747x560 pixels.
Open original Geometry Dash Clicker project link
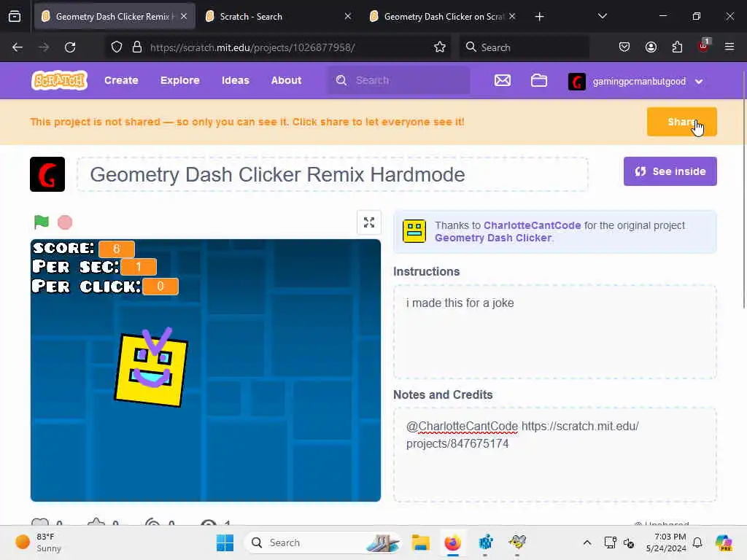492,238
